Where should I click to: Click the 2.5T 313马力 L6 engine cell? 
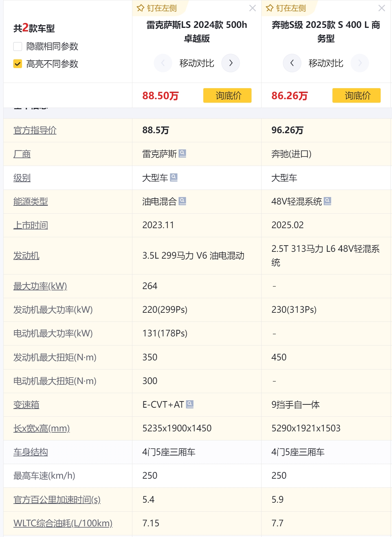(326, 256)
